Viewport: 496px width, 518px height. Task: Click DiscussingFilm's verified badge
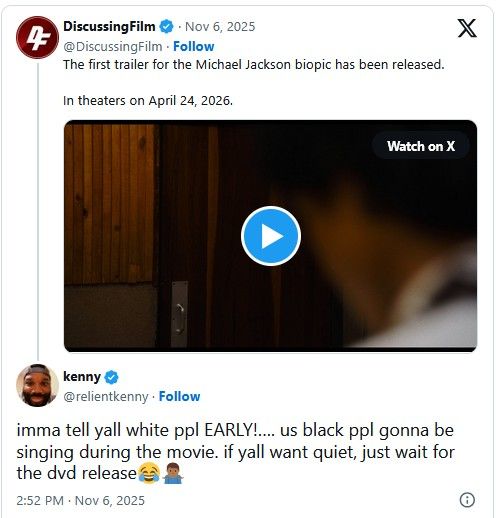pyautogui.click(x=166, y=26)
